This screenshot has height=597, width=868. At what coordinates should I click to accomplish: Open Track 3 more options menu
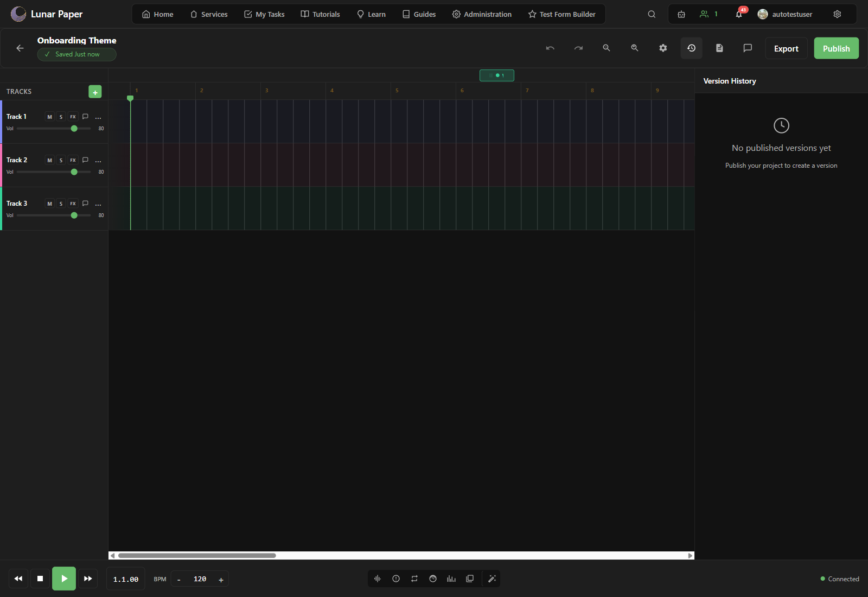click(98, 204)
